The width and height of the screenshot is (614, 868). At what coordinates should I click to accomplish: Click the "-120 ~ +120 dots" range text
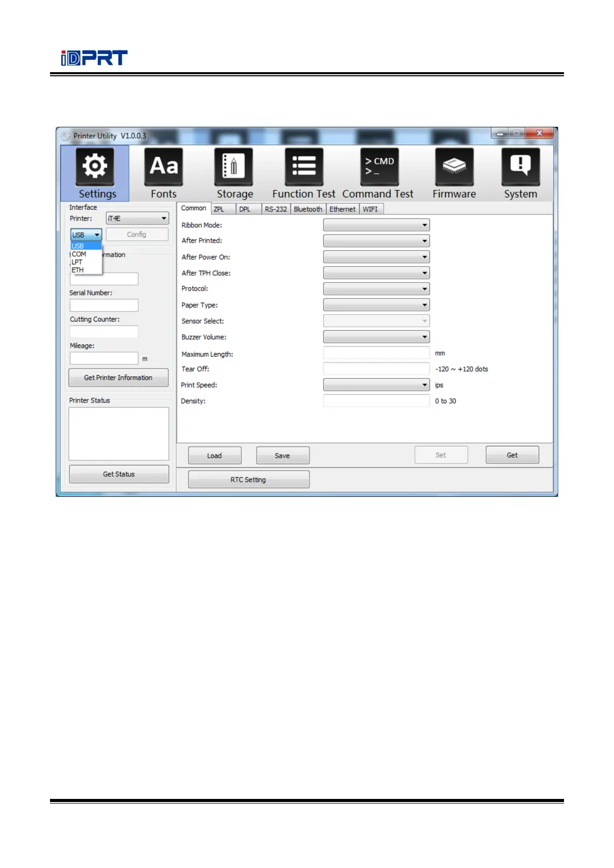(x=461, y=369)
